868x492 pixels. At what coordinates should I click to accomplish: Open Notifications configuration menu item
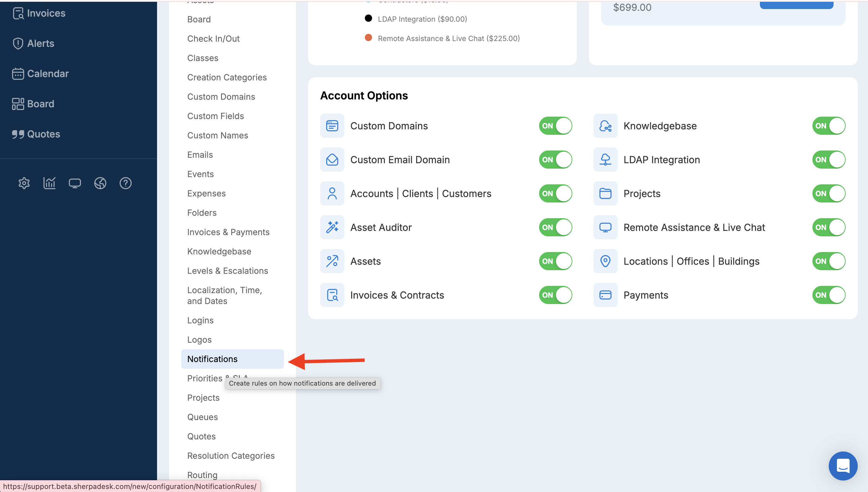pos(212,359)
